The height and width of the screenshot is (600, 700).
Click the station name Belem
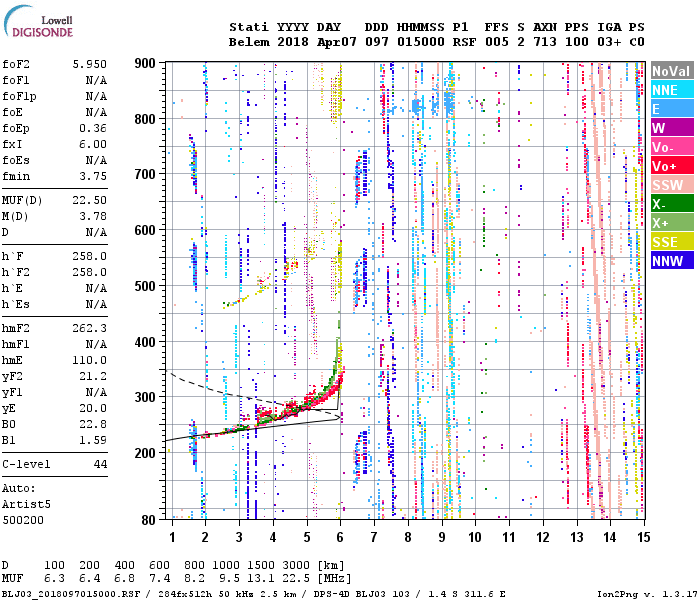click(x=249, y=42)
